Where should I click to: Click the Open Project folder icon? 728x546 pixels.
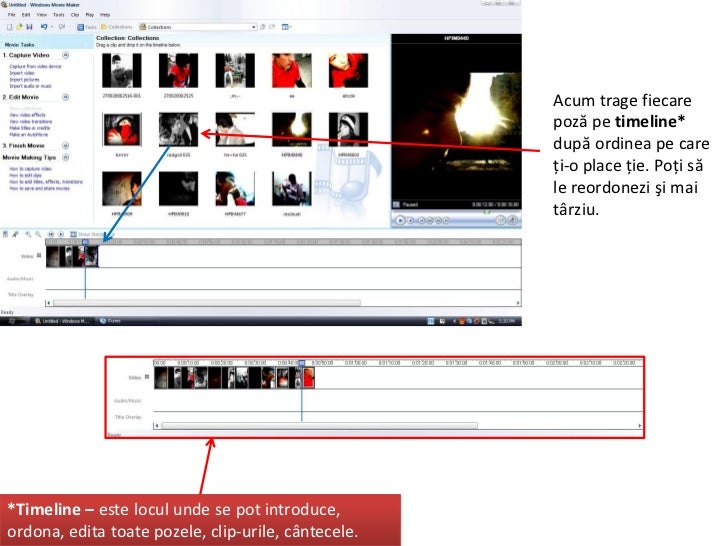(x=19, y=27)
